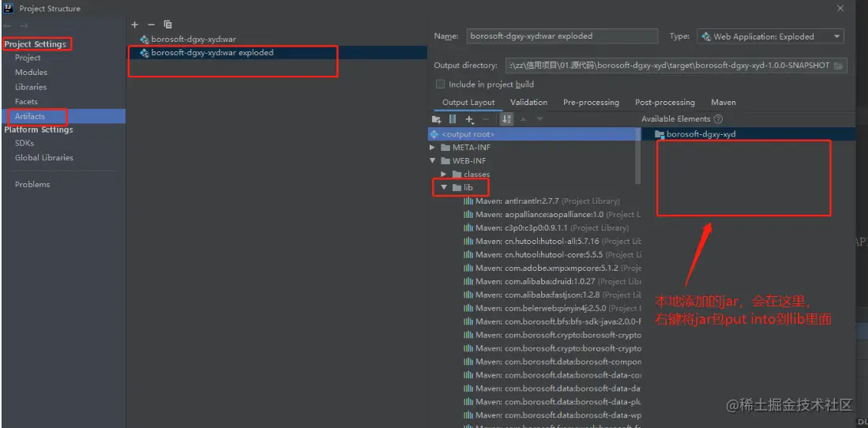
Task: Click library icon of c3p0:c3p0:0.9.1.1
Action: pos(468,227)
